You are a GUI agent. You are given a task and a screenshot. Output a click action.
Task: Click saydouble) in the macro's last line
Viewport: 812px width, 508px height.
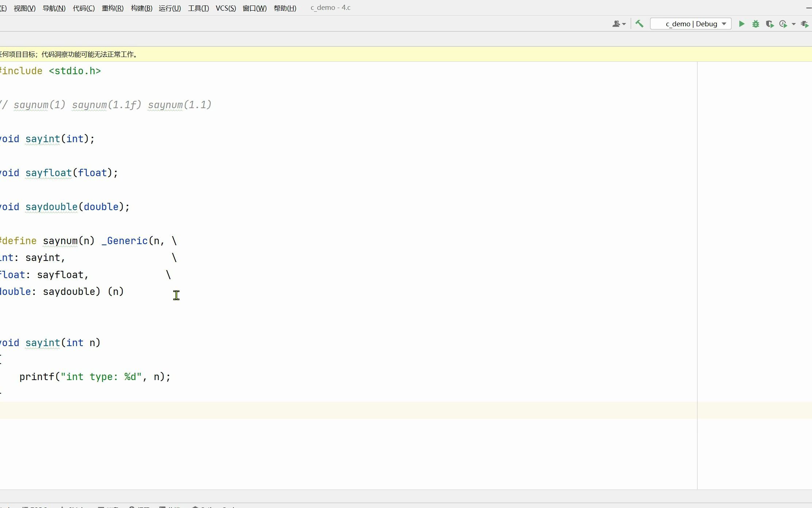72,292
